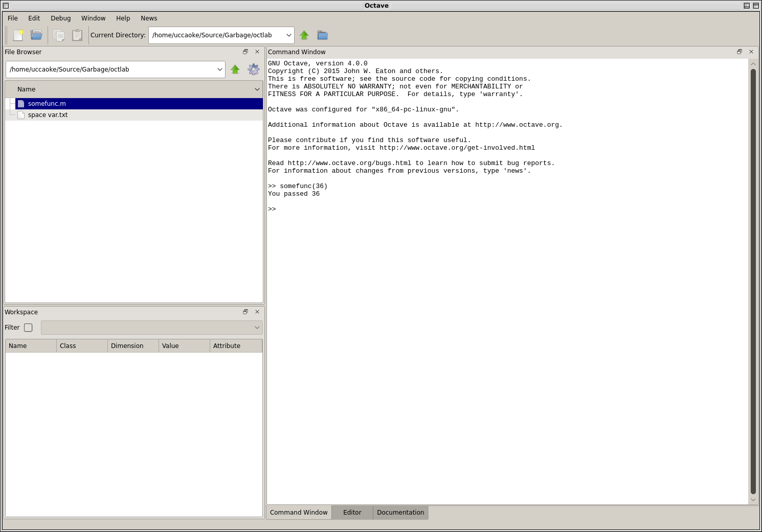Maximize the Octave window
Viewport: 762px width, 532px height.
pyautogui.click(x=756, y=6)
